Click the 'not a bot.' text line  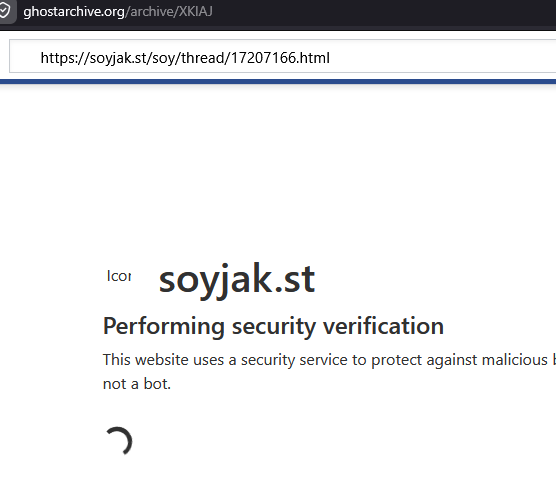pyautogui.click(x=137, y=384)
